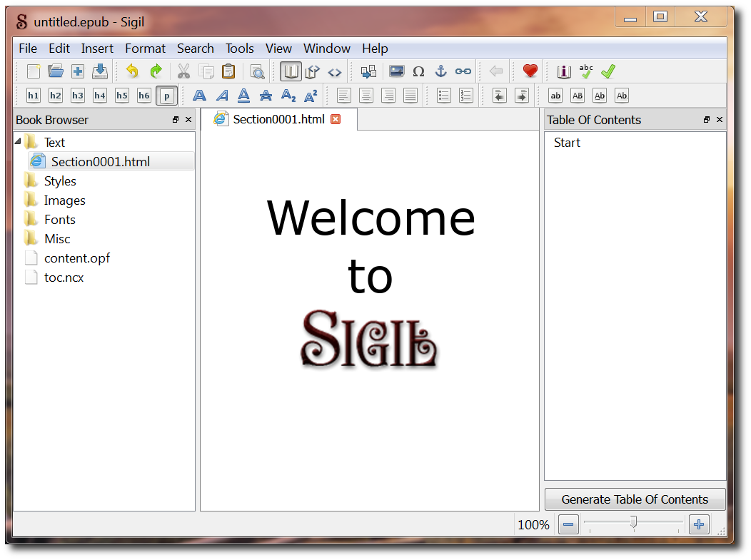Click the Save floppy-arrow icon
This screenshot has height=560, width=751.
tap(100, 71)
